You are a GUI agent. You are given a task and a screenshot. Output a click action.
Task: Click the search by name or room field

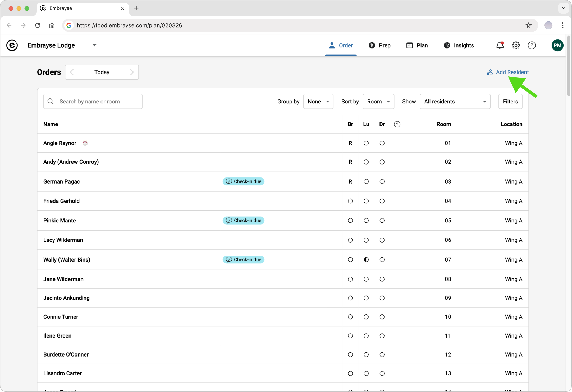93,102
